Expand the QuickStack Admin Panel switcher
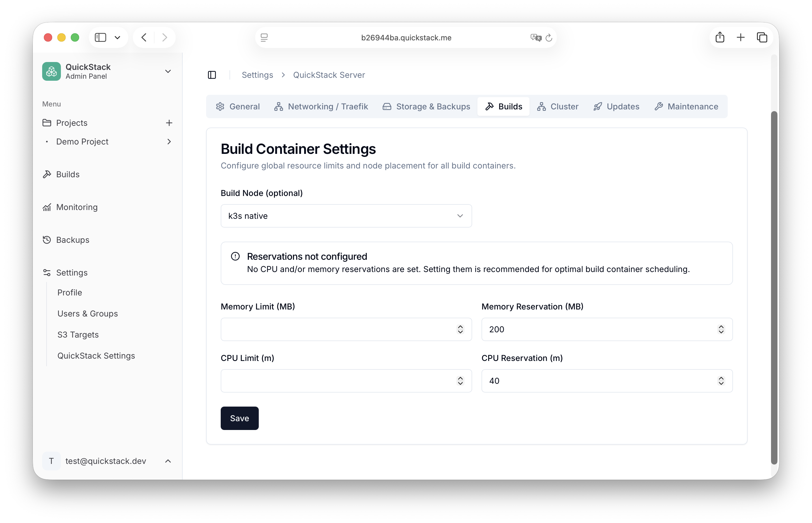Screen dimensions: 812x523 pyautogui.click(x=168, y=71)
